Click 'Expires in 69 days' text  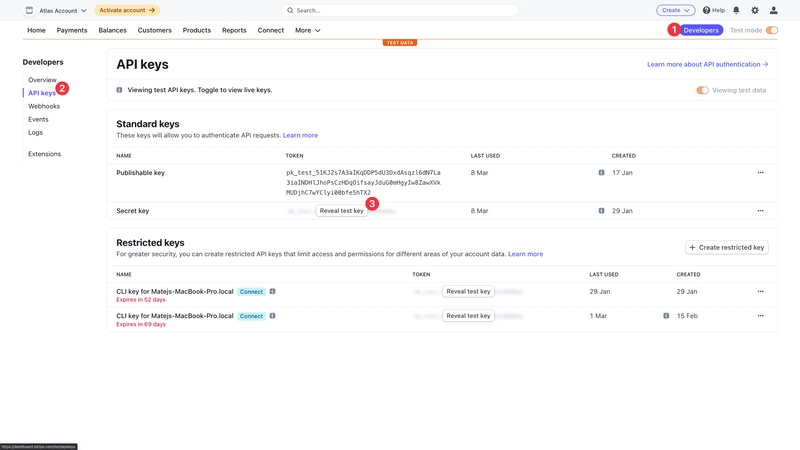pos(141,324)
